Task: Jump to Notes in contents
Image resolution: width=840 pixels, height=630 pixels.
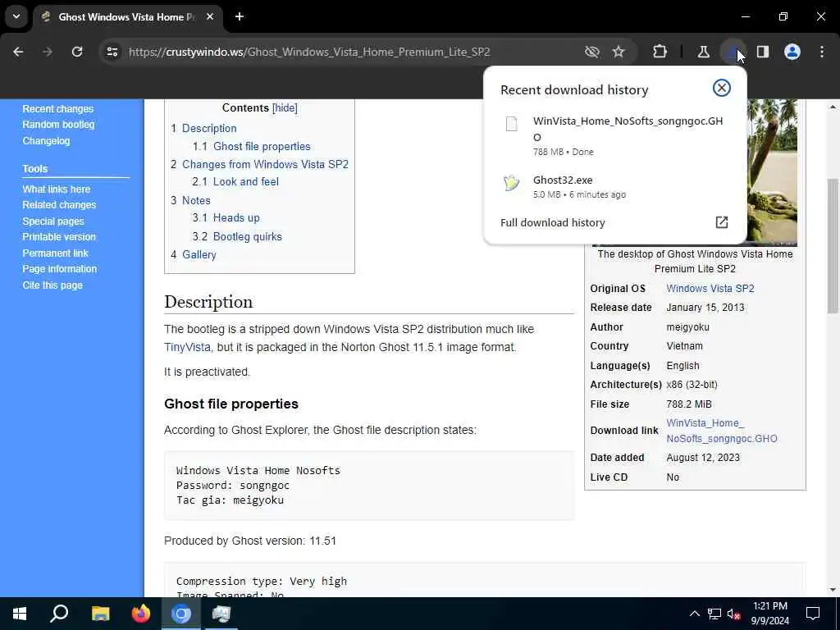Action: coord(196,200)
